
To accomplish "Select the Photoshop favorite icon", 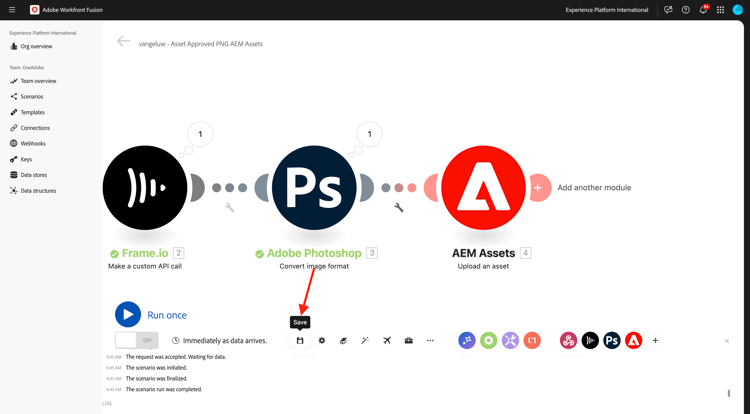I will (612, 340).
